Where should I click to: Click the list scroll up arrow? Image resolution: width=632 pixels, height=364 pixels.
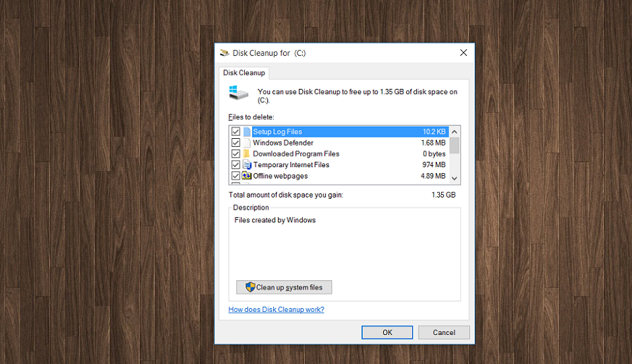tap(454, 131)
